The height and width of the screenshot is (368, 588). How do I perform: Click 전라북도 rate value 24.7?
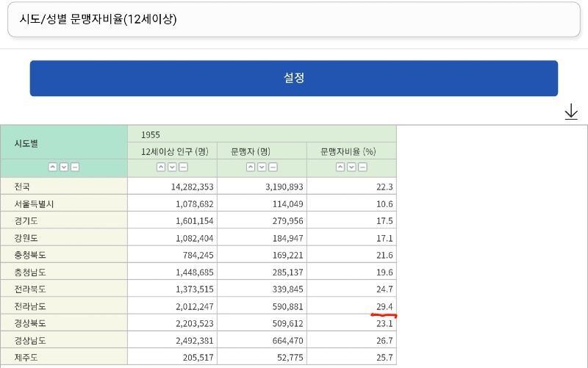pyautogui.click(x=384, y=289)
